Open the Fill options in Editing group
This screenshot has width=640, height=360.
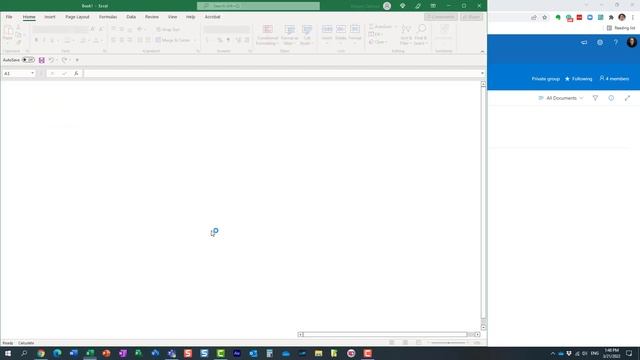point(376,34)
